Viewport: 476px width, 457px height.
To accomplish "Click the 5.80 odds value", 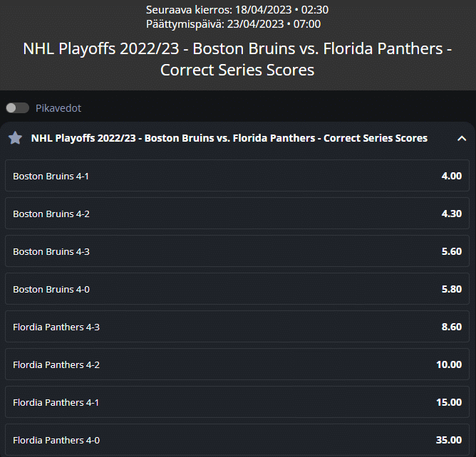I will (x=451, y=289).
